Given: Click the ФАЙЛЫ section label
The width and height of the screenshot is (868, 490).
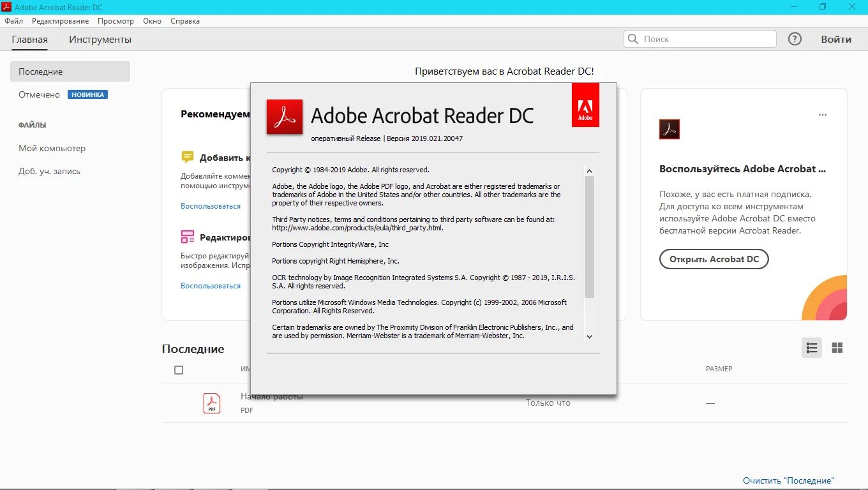Looking at the screenshot, I should pyautogui.click(x=32, y=125).
